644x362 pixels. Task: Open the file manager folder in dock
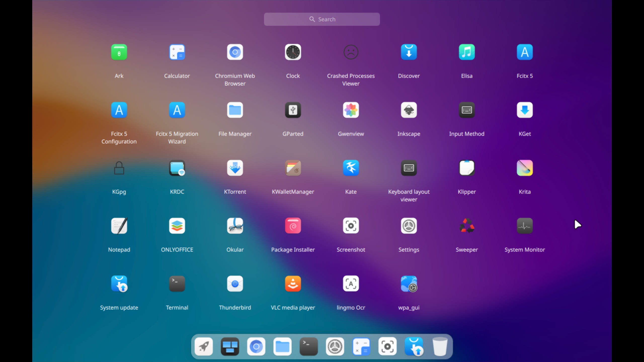(x=282, y=346)
